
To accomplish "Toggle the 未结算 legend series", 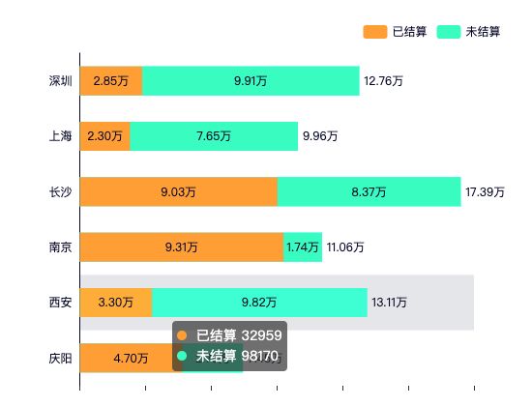I will click(468, 32).
